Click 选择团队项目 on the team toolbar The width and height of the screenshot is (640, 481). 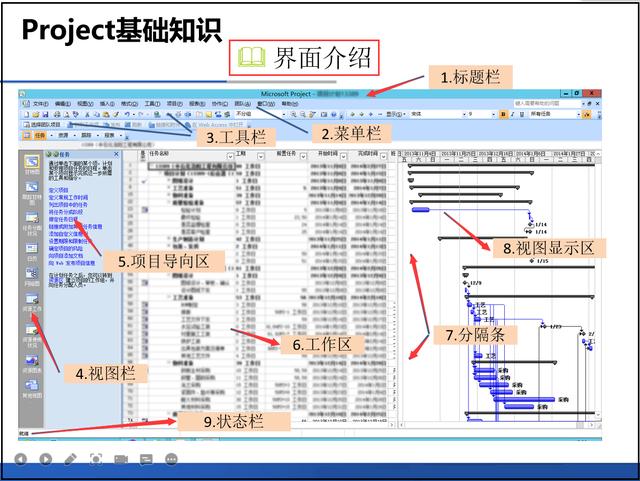[x=42, y=125]
